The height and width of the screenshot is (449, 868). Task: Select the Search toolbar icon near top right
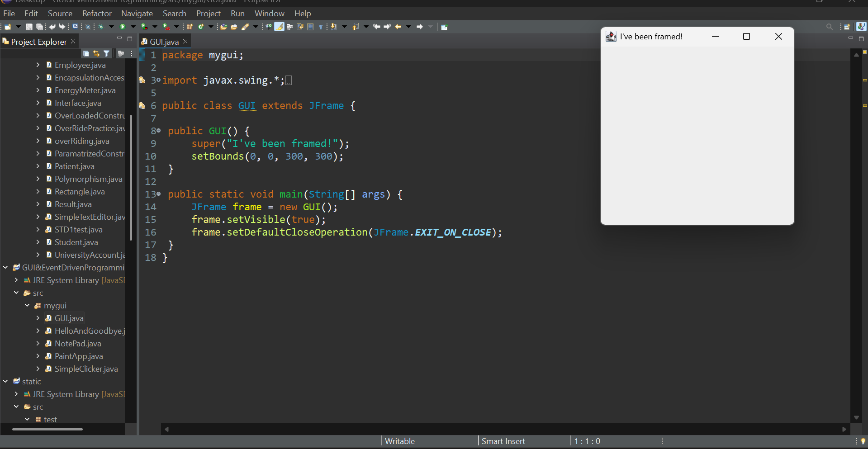830,27
